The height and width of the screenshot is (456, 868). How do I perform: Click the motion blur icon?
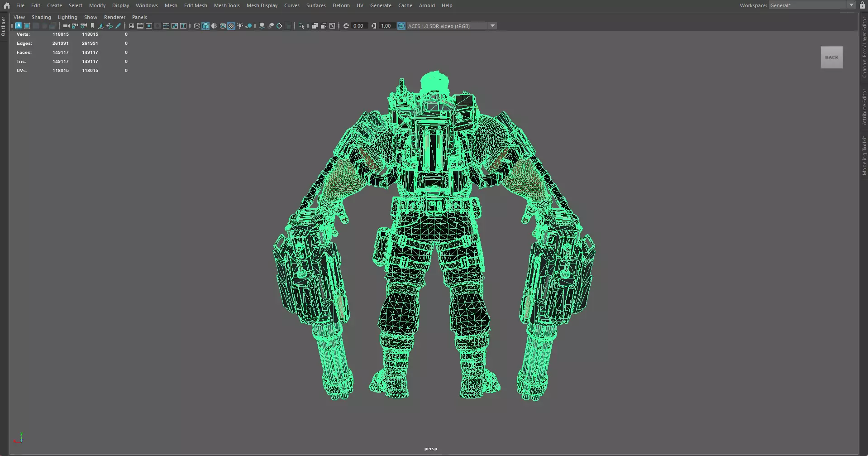(271, 26)
